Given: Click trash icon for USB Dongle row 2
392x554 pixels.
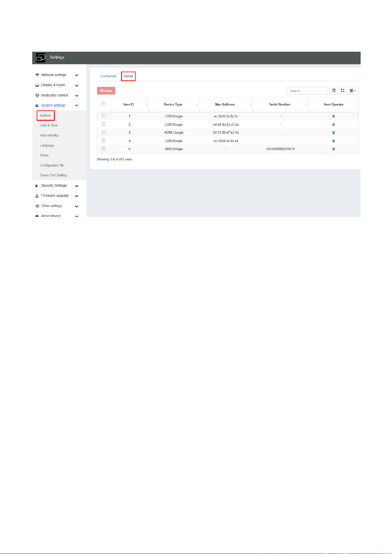Looking at the screenshot, I should (333, 125).
